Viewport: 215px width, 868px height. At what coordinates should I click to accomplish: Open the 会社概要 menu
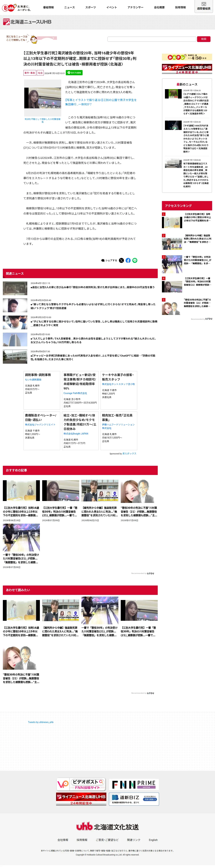pyautogui.click(x=159, y=7)
